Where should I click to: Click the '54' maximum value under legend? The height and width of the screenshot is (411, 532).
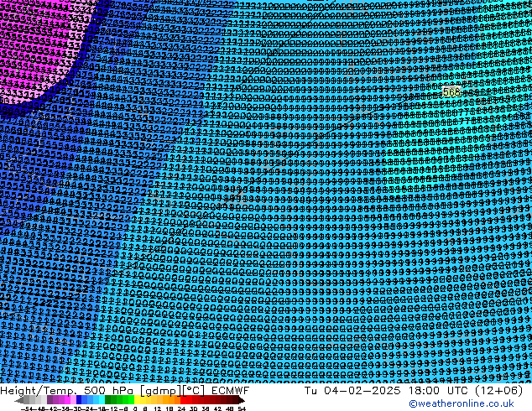pos(242,408)
